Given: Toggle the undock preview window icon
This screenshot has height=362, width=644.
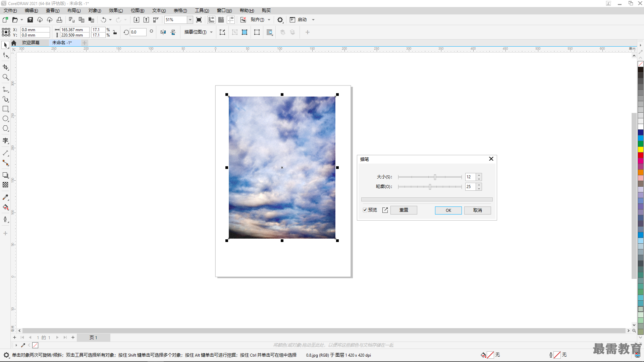Looking at the screenshot, I should (385, 210).
